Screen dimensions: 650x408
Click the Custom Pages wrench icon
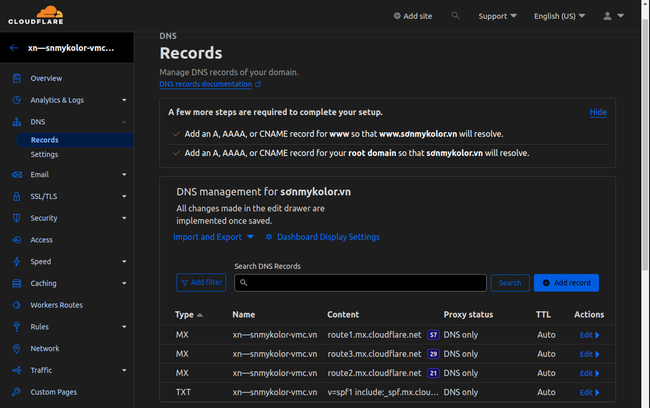[x=17, y=392]
